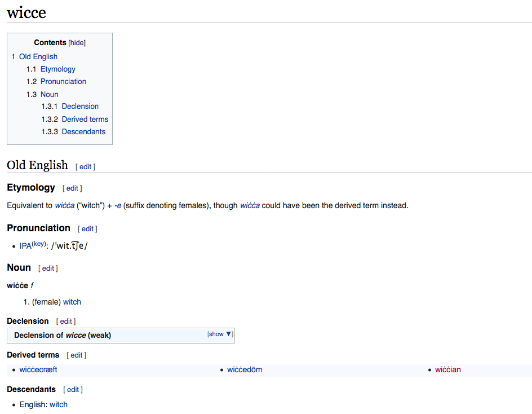Open the English descendant witch link
Image resolution: width=532 pixels, height=414 pixels.
point(59,404)
